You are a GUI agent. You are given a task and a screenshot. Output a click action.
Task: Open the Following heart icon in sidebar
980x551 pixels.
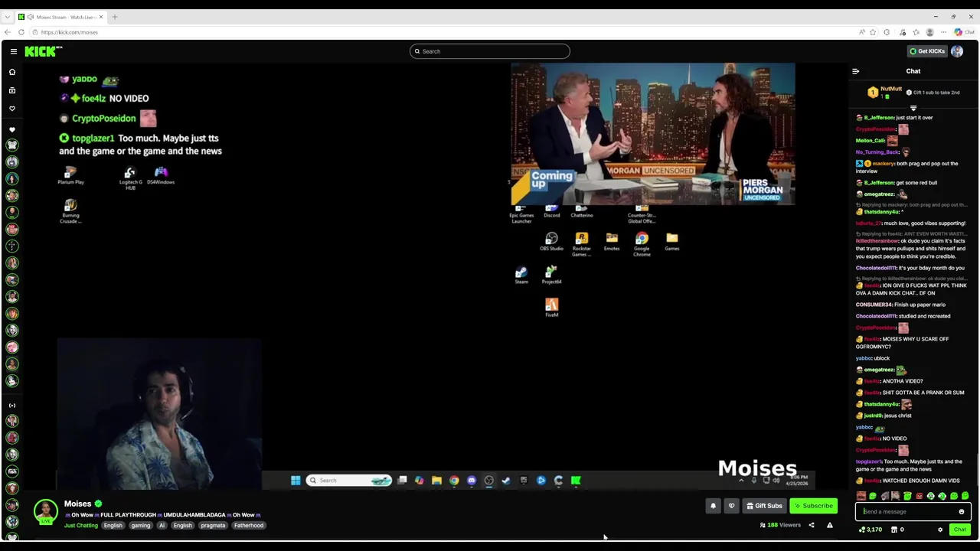coord(12,109)
